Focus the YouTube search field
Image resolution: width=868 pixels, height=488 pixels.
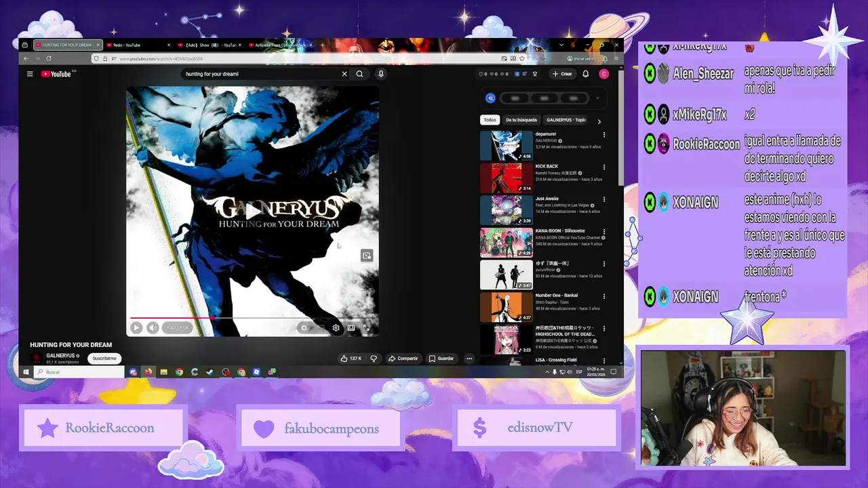tap(261, 74)
